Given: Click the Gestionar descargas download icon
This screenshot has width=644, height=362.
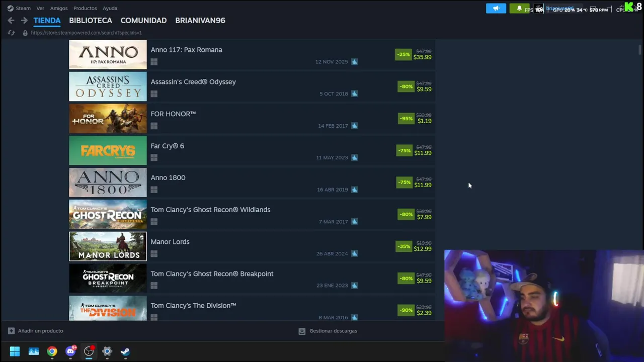Looking at the screenshot, I should point(302,331).
